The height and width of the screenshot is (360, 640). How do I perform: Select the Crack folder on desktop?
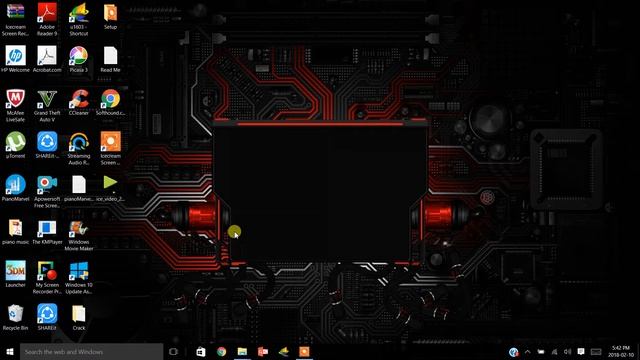point(79,317)
